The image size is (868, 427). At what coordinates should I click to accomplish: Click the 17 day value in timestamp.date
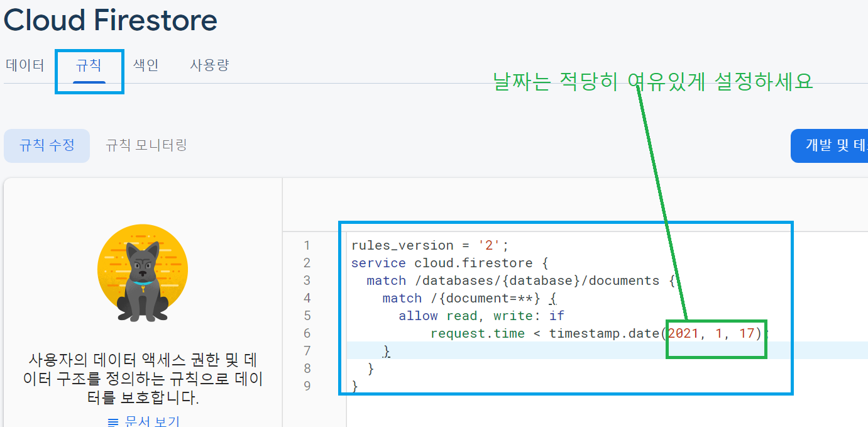[x=747, y=333]
